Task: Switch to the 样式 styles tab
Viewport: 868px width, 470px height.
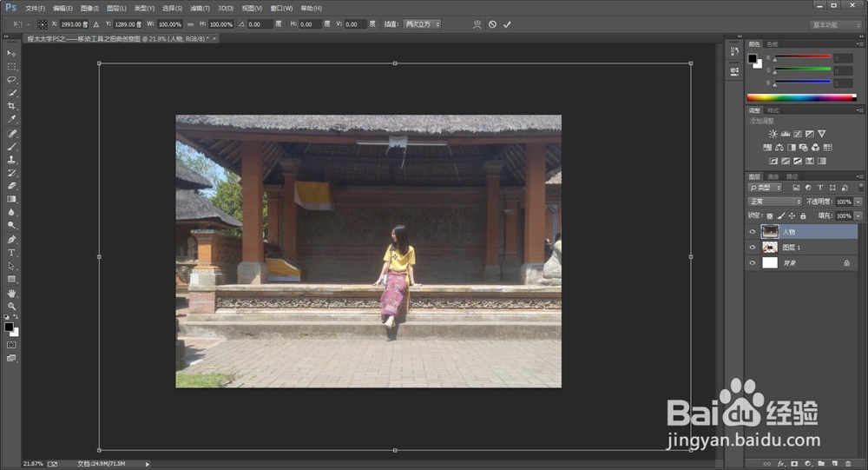Action: click(x=773, y=110)
